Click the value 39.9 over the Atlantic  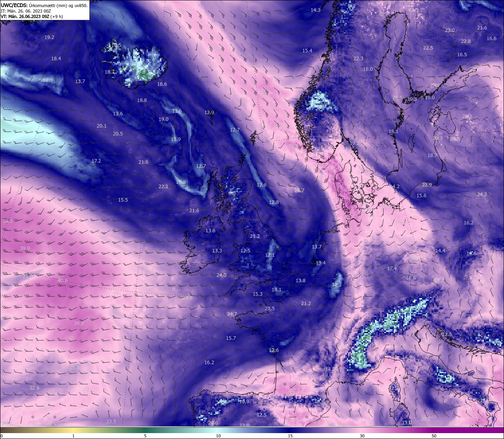[25, 248]
